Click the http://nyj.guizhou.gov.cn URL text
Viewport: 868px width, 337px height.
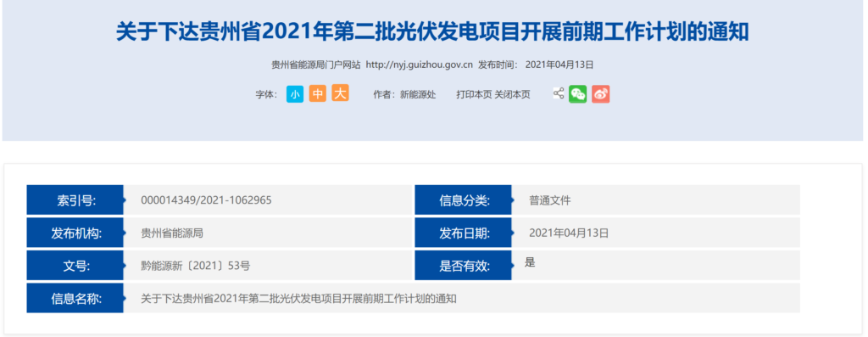click(x=420, y=65)
